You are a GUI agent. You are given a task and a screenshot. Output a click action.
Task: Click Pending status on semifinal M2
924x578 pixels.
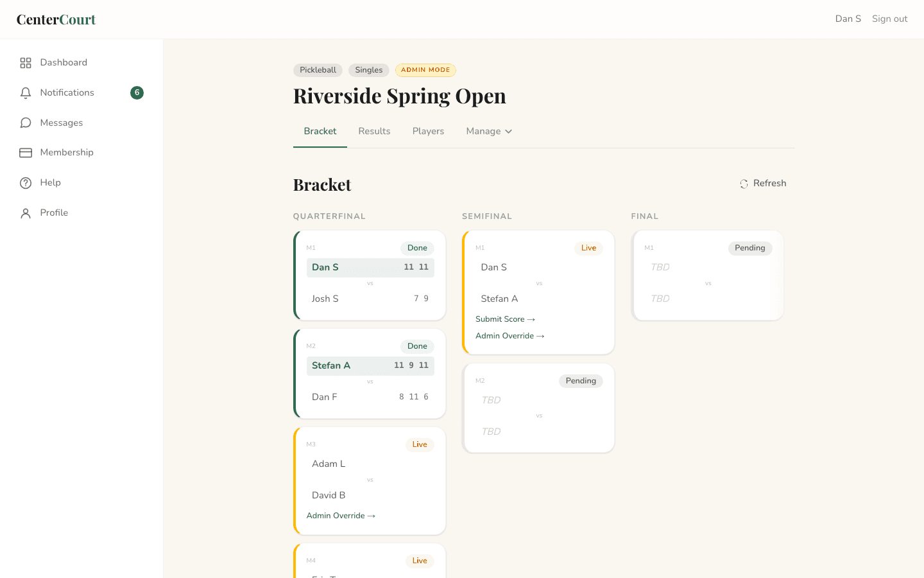581,381
